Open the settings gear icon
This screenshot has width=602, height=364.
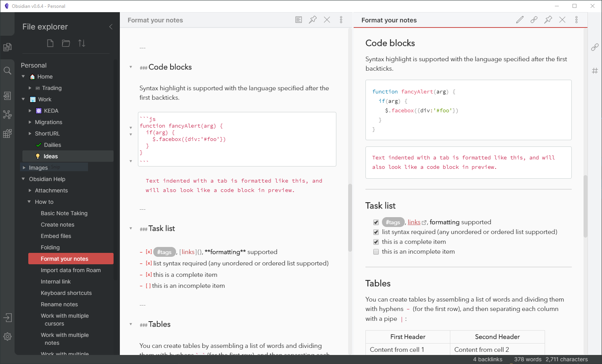pos(7,337)
